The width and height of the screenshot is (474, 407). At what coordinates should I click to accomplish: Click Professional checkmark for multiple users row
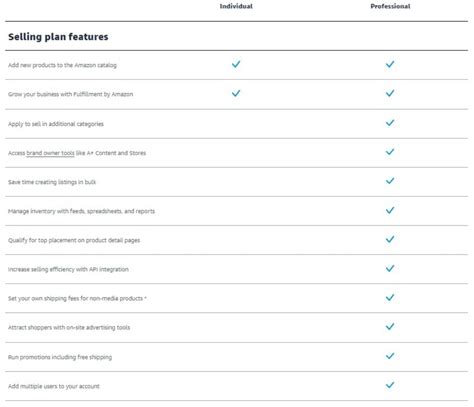(x=390, y=385)
